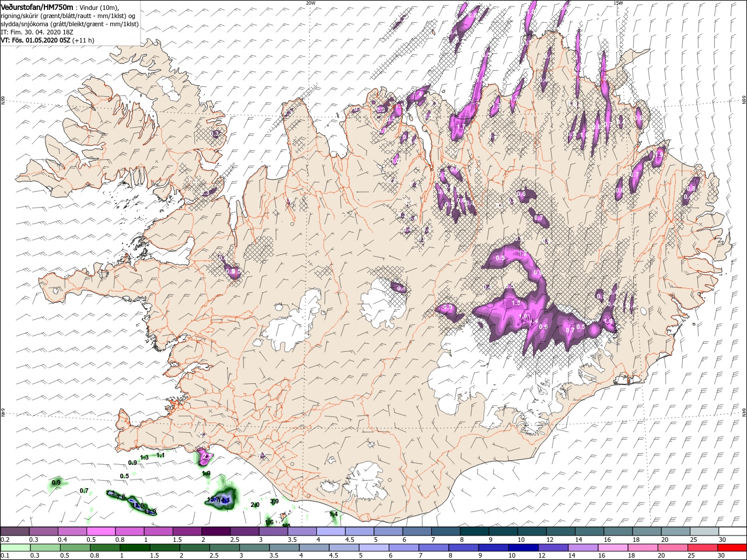Click the bright red 30 rain swatch

coord(733,548)
